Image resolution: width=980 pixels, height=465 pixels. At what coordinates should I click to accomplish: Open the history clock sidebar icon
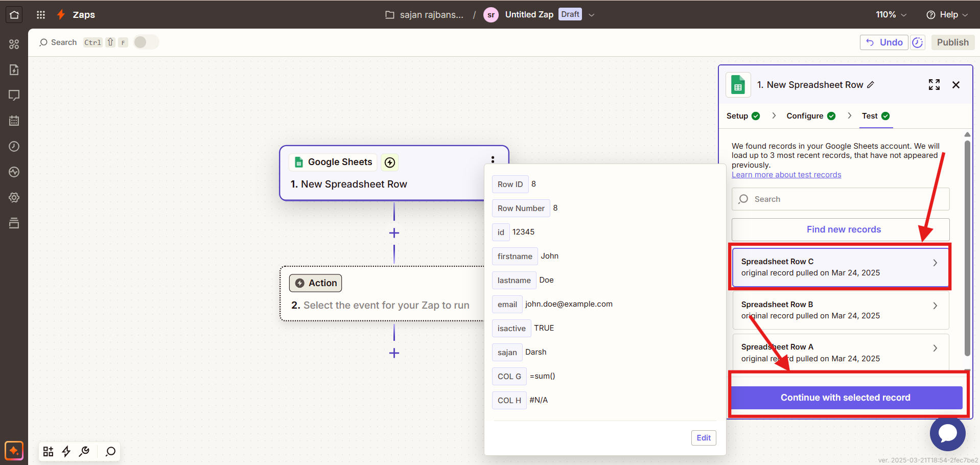point(14,146)
